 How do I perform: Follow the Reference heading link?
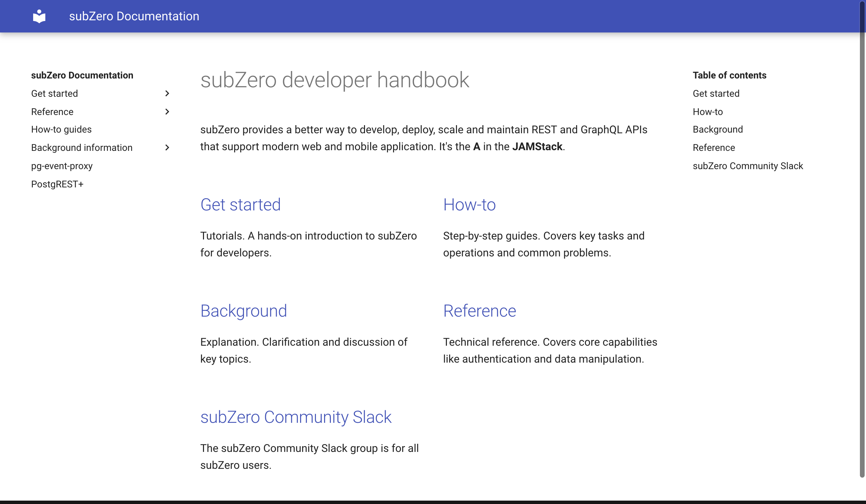(479, 311)
